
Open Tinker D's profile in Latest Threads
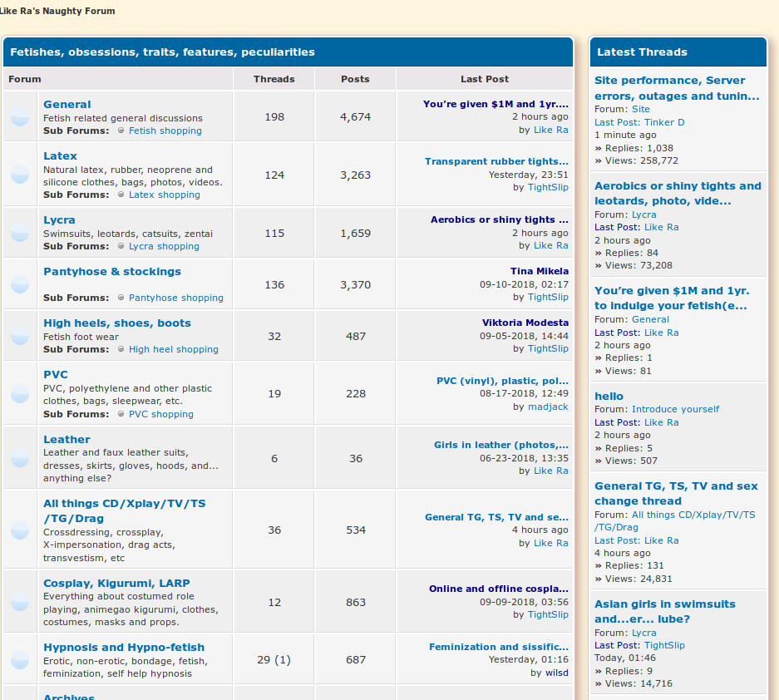[x=664, y=122]
